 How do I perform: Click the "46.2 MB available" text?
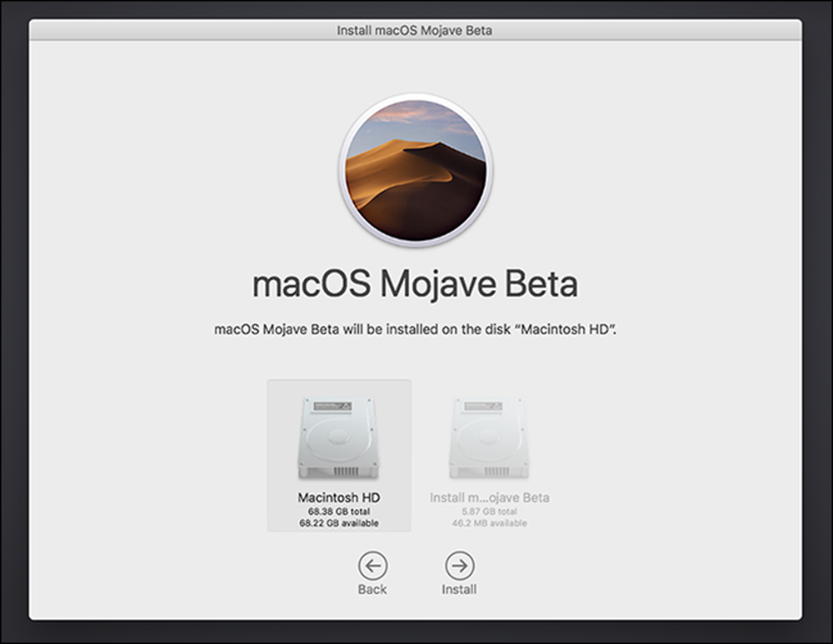489,523
